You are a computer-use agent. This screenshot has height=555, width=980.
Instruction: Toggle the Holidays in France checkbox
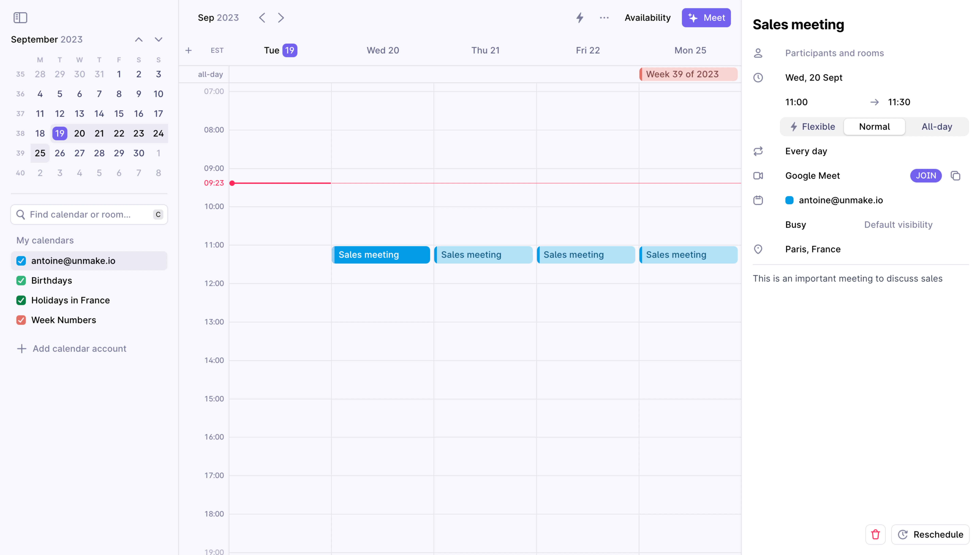21,300
